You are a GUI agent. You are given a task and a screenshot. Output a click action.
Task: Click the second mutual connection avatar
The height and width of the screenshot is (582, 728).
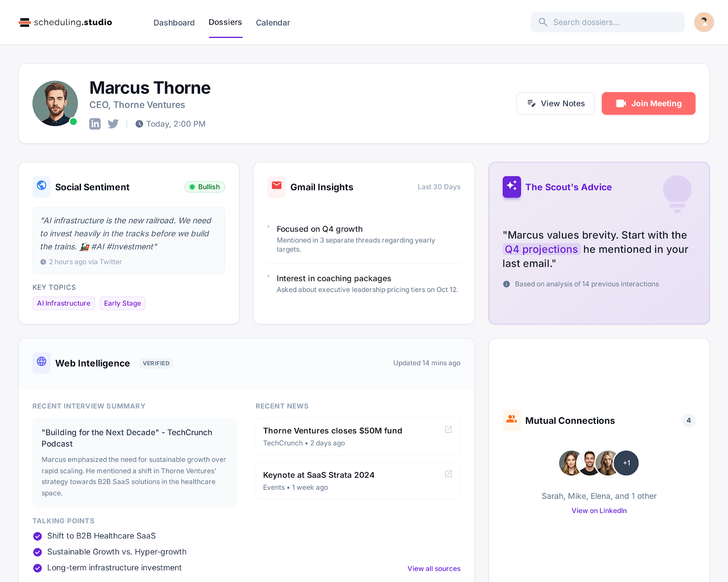589,463
